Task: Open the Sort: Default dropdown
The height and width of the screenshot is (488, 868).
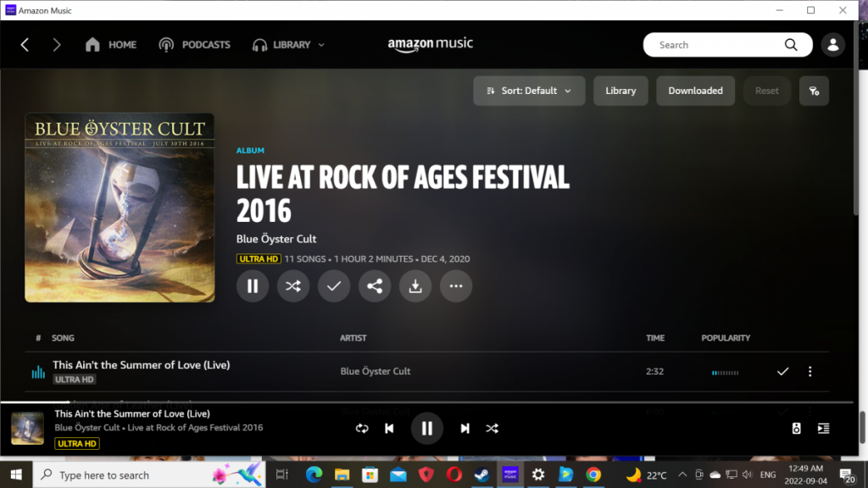Action: 529,91
